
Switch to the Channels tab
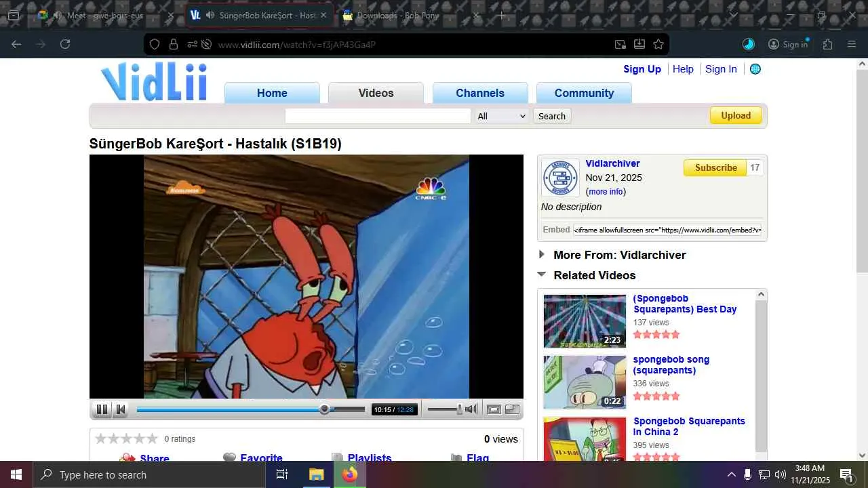pyautogui.click(x=480, y=93)
